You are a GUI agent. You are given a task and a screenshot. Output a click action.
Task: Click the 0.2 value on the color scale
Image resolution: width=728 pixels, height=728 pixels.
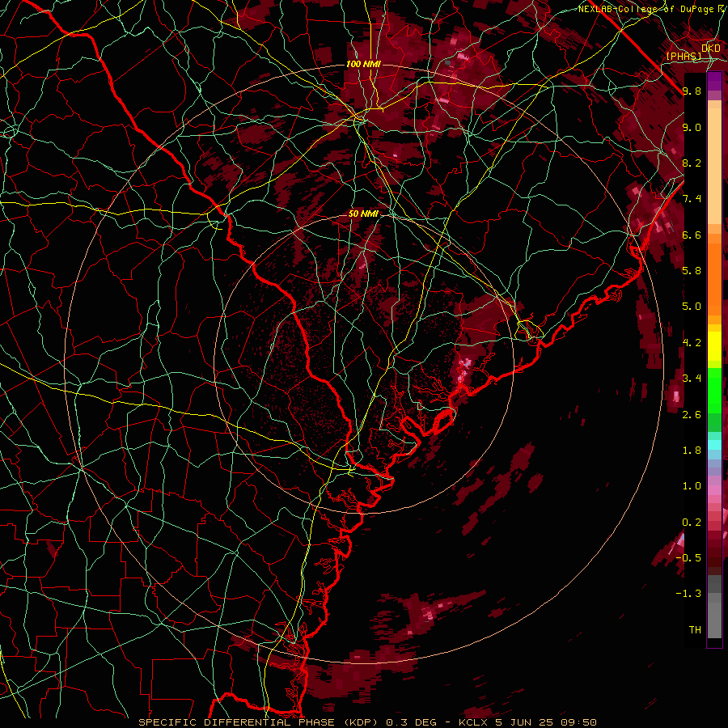(692, 523)
